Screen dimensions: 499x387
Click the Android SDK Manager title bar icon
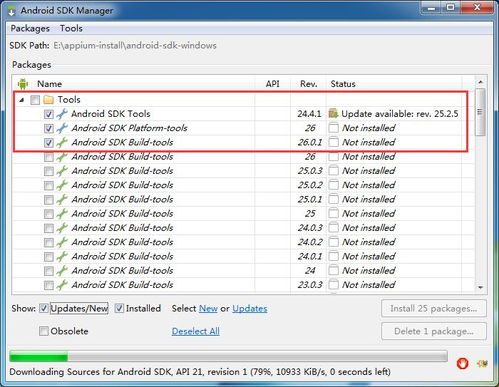pyautogui.click(x=12, y=11)
